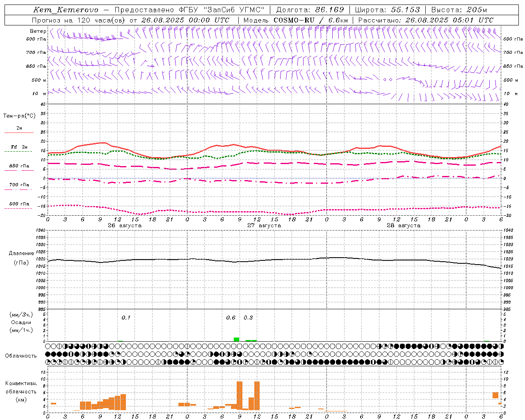Select the "26 августа" date label
Image resolution: width=525 pixels, height=420 pixels.
pyautogui.click(x=124, y=226)
